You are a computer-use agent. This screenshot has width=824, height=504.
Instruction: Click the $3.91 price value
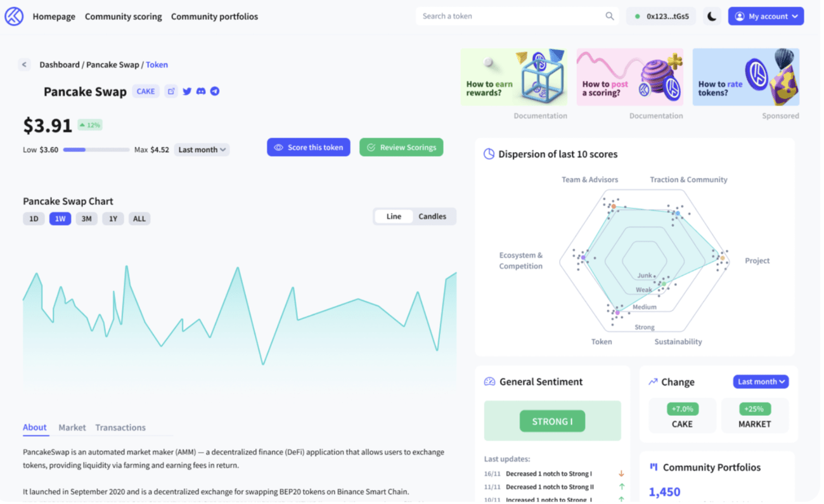(x=48, y=126)
